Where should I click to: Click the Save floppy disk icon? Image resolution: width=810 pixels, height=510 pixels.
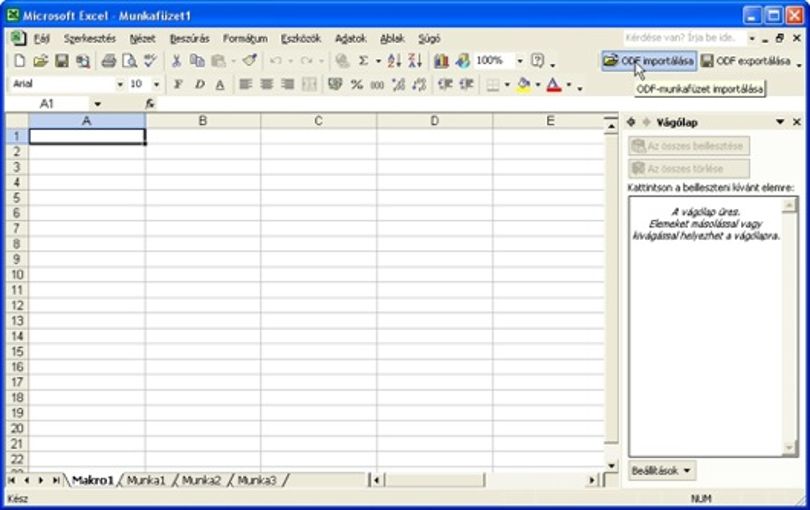(x=62, y=61)
